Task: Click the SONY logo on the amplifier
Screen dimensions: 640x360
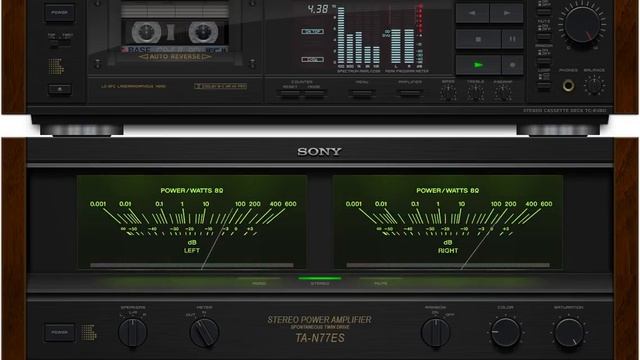Action: pyautogui.click(x=319, y=151)
